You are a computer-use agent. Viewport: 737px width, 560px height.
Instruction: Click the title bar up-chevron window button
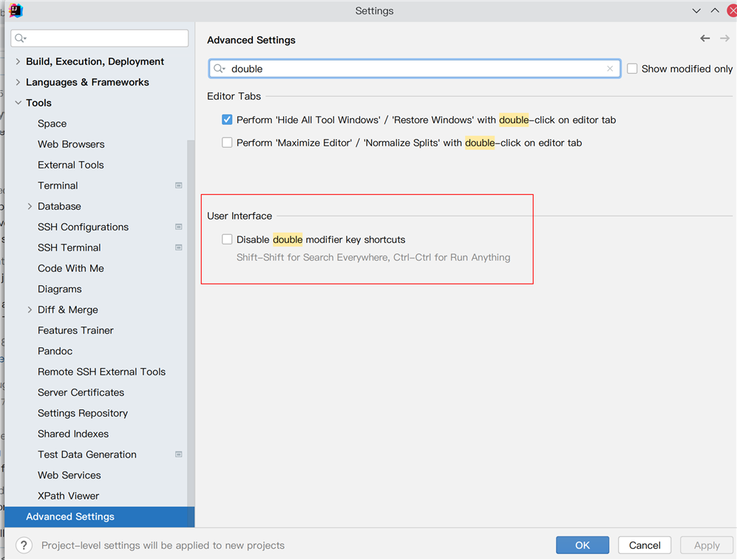714,11
